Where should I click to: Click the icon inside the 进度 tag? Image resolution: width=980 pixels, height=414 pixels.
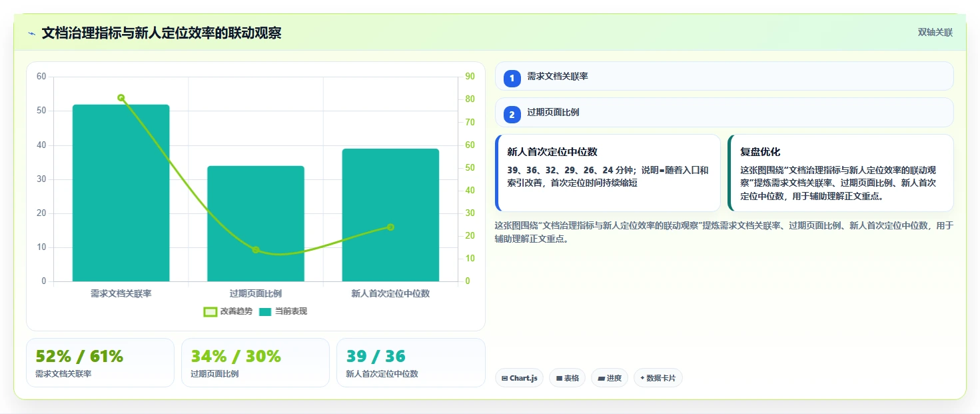point(601,379)
